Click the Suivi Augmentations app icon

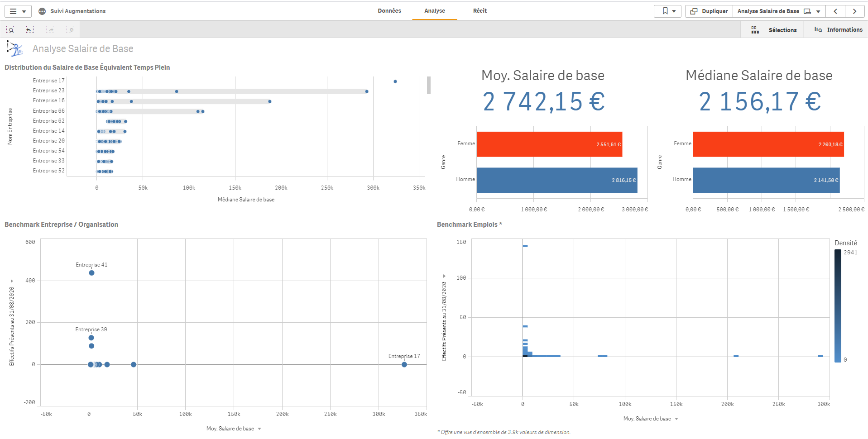[42, 11]
